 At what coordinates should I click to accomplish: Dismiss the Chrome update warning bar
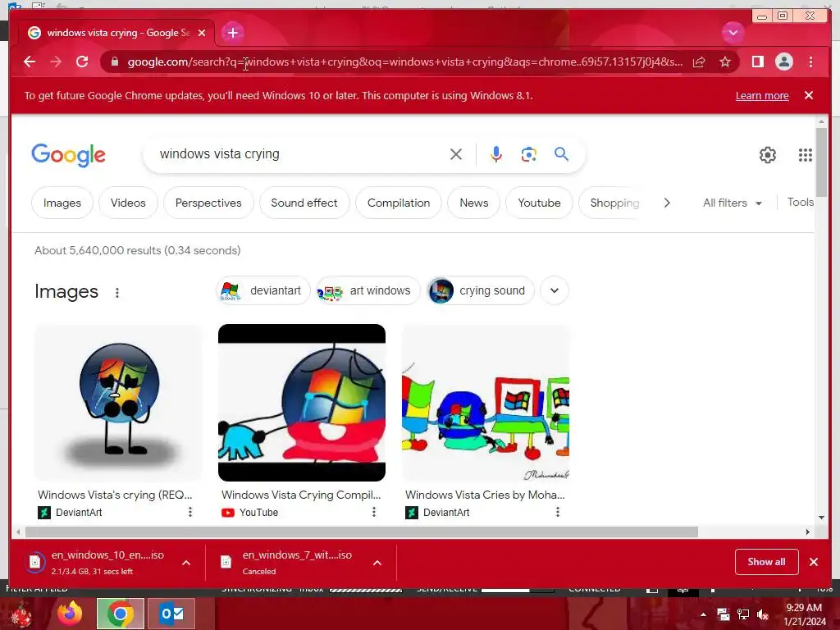pos(809,95)
